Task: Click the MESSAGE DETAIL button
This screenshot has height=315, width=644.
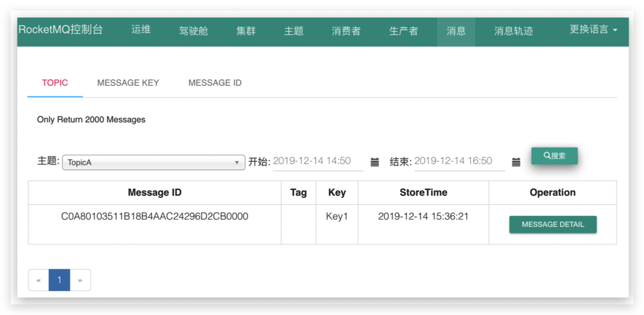Action: pos(553,224)
